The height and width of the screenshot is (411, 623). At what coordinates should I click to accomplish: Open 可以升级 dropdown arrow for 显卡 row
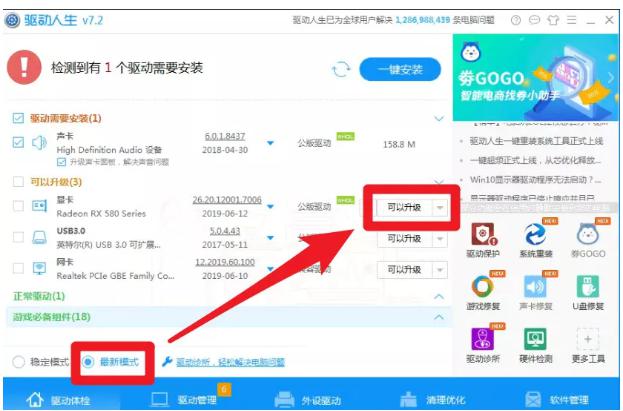tap(440, 207)
